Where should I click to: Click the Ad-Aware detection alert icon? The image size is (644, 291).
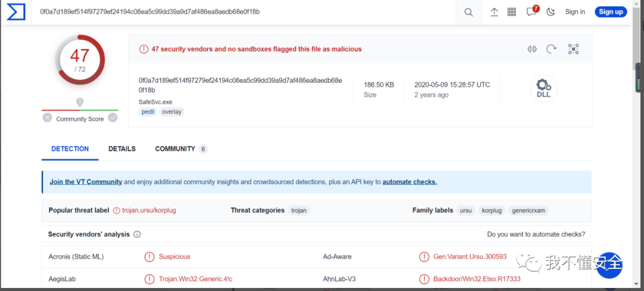(x=423, y=257)
